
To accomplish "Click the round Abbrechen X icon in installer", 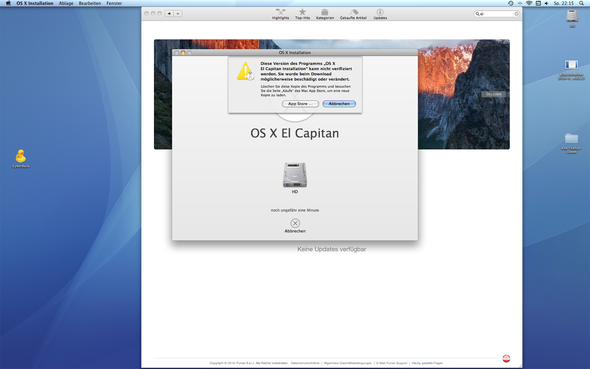I will click(x=295, y=223).
